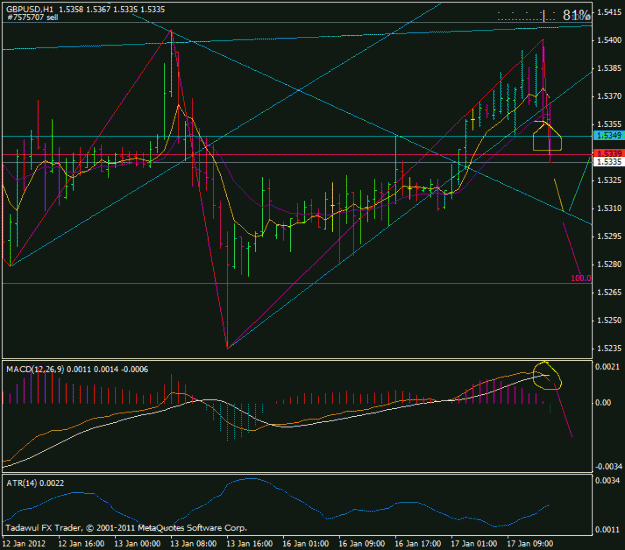The height and width of the screenshot is (550, 625).
Task: Click the 1.5370 price axis label
Action: pos(609,96)
